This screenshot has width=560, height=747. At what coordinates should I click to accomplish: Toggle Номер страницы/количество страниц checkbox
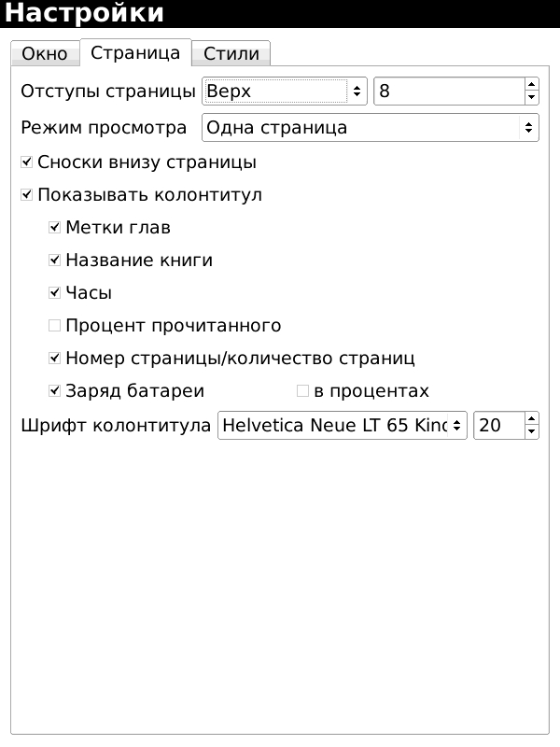tap(55, 359)
